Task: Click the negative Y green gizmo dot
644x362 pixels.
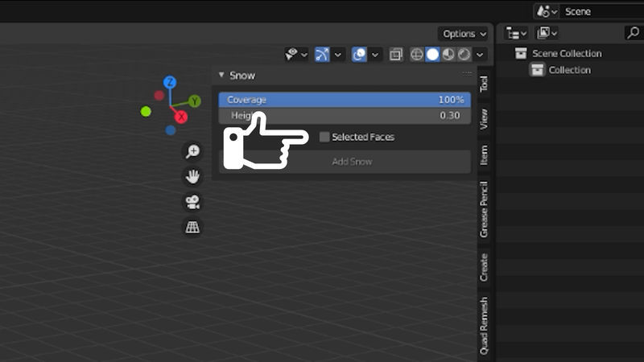Action: click(146, 111)
